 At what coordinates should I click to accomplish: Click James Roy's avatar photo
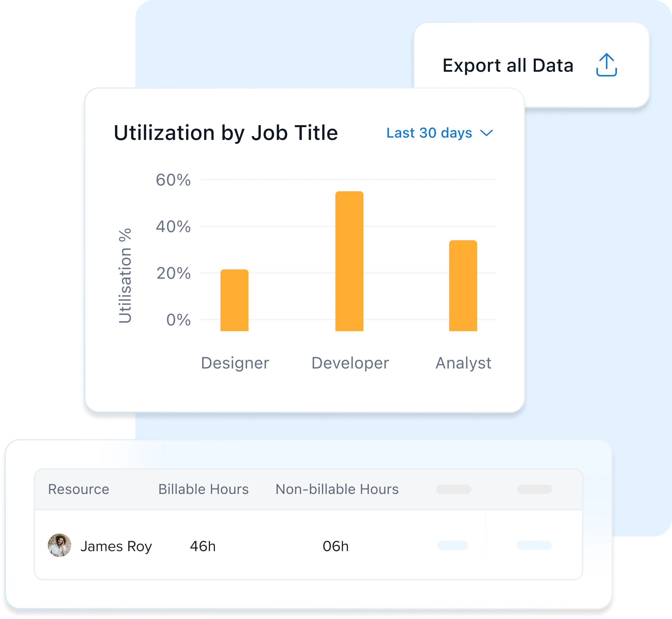[x=59, y=545]
